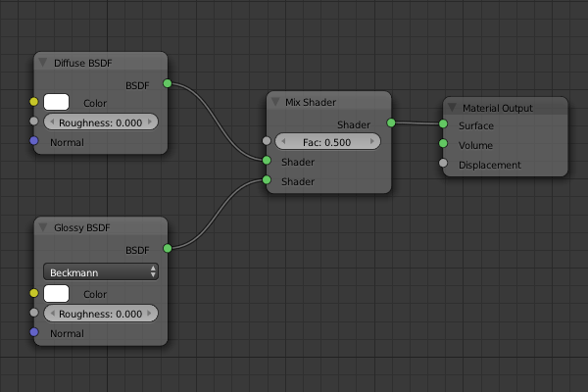Image resolution: width=588 pixels, height=392 pixels.
Task: Click Diffuse BSDF yellow Color input socket
Action: click(33, 102)
